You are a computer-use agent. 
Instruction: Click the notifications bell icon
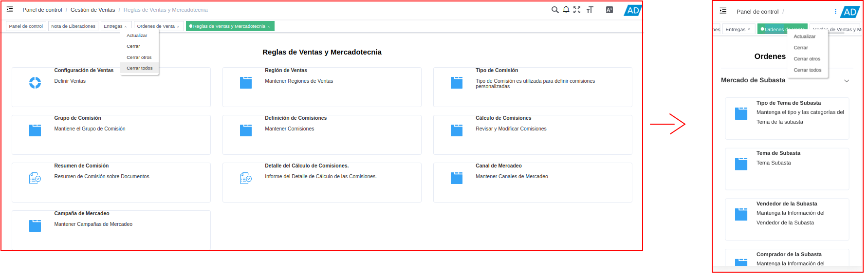click(x=566, y=10)
